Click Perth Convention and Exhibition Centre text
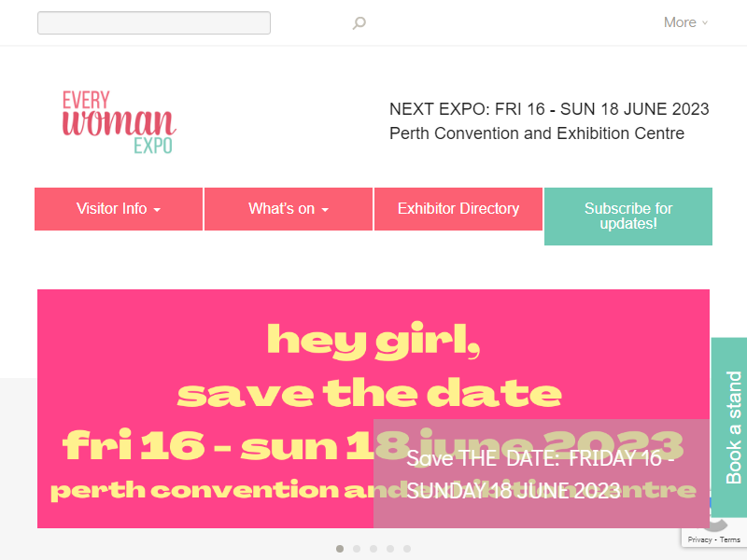 coord(537,133)
